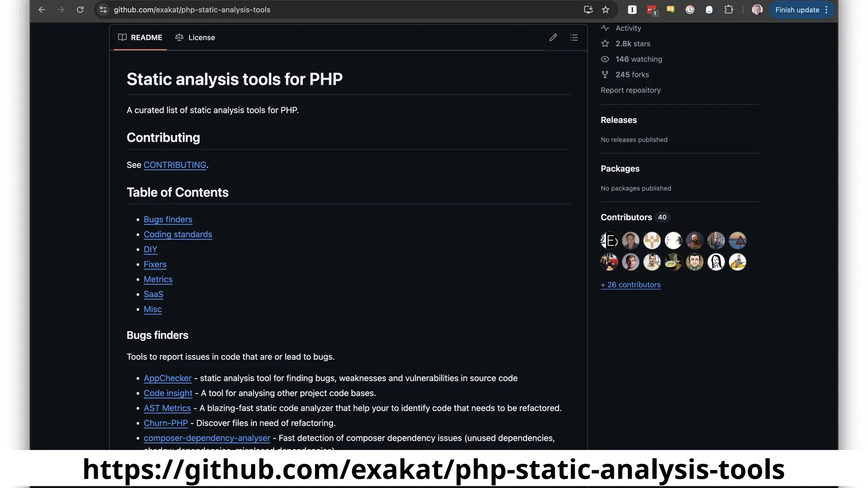Open the three-dot menu beside Finish update
The image size is (868, 488).
(x=826, y=10)
